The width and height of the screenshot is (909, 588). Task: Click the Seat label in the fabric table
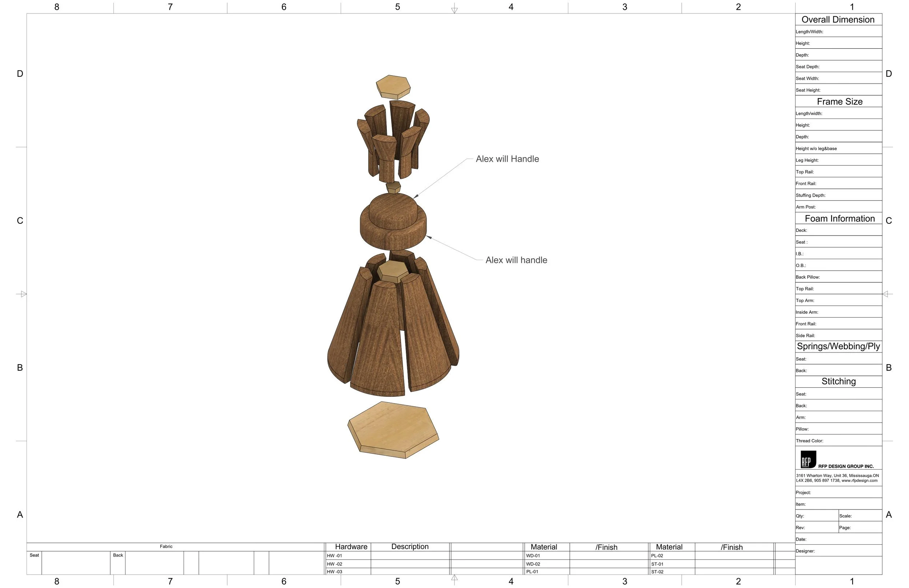[34, 555]
